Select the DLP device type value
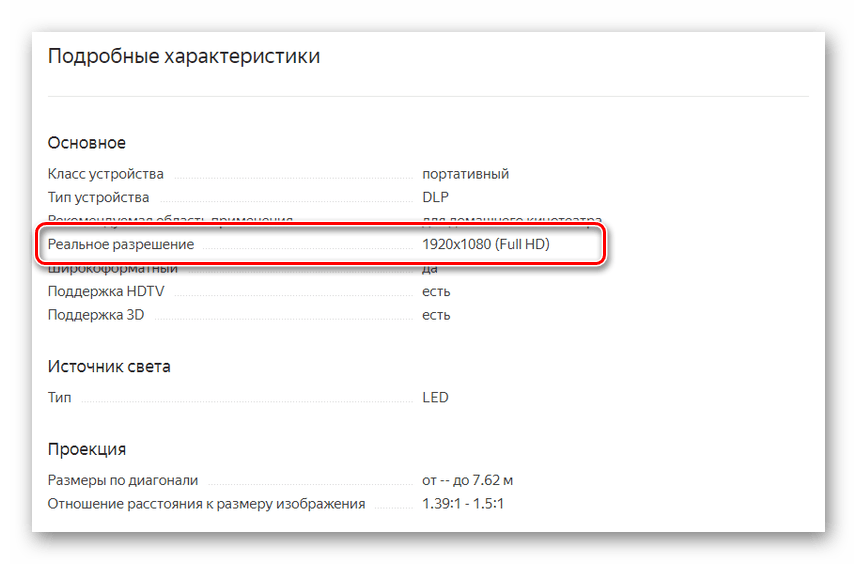This screenshot has width=857, height=564. click(x=436, y=198)
